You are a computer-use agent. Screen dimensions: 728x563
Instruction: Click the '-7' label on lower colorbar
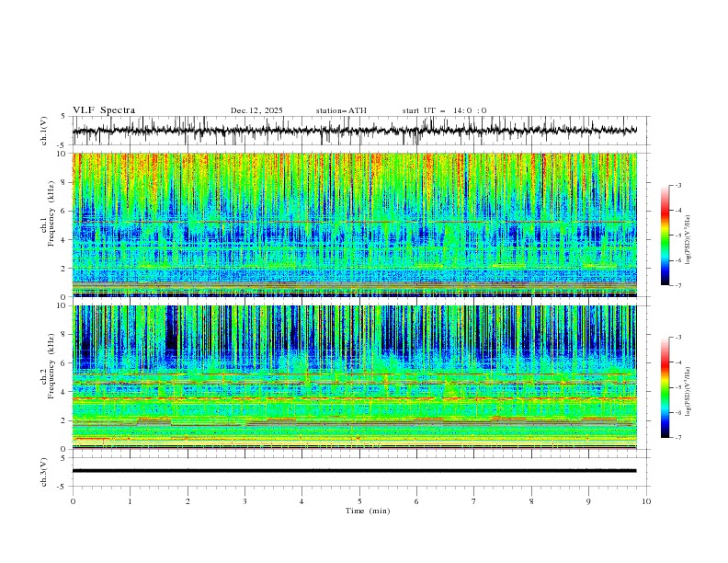tap(677, 438)
